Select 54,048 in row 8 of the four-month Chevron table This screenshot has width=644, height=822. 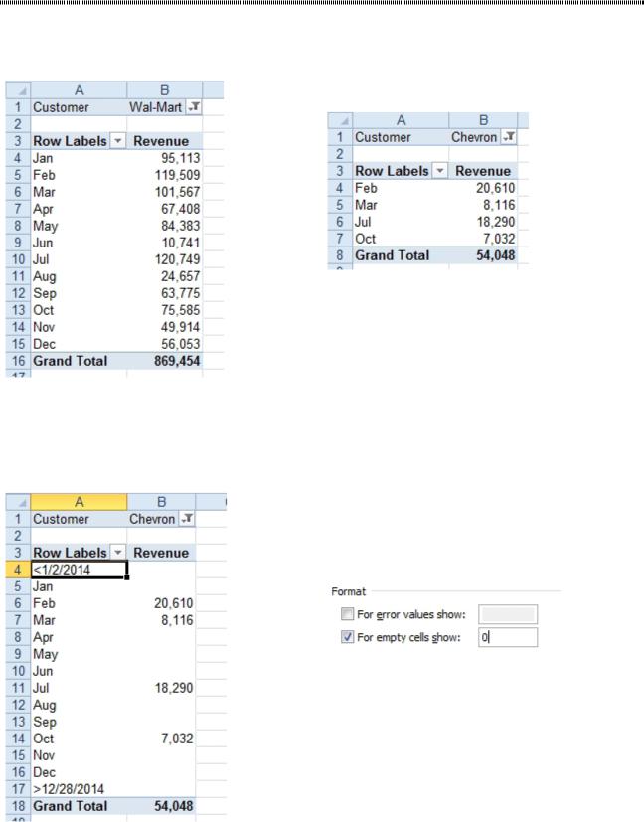(x=483, y=255)
